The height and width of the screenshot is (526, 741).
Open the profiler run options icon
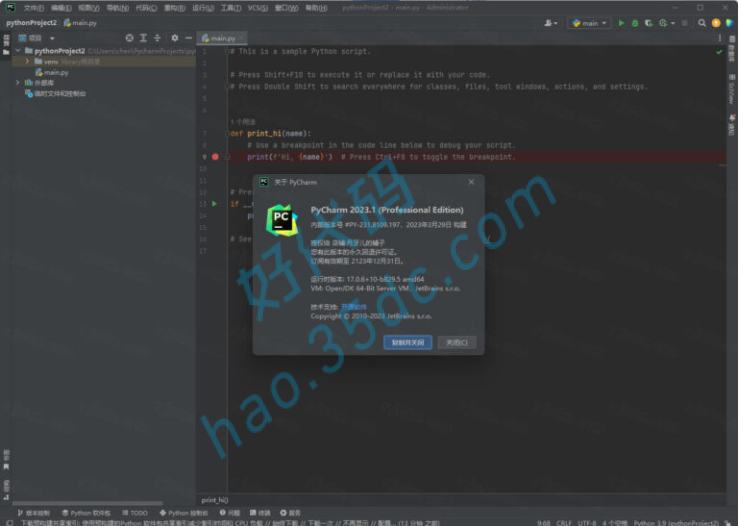[665, 23]
